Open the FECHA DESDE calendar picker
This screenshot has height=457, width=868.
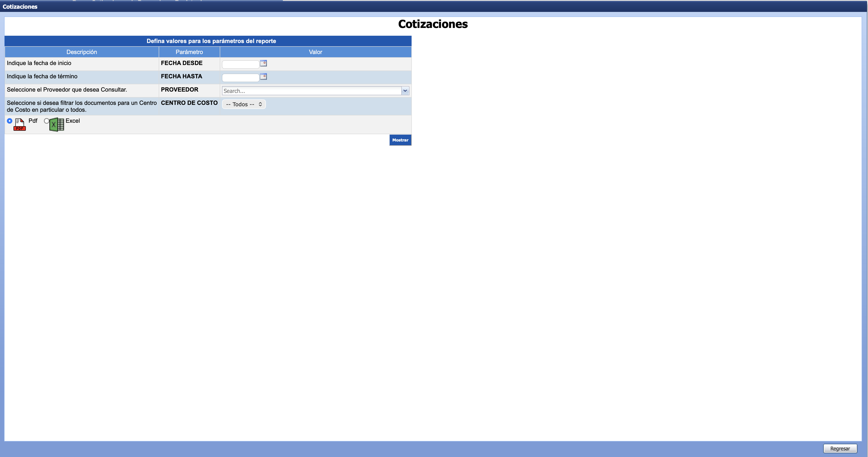coord(263,63)
